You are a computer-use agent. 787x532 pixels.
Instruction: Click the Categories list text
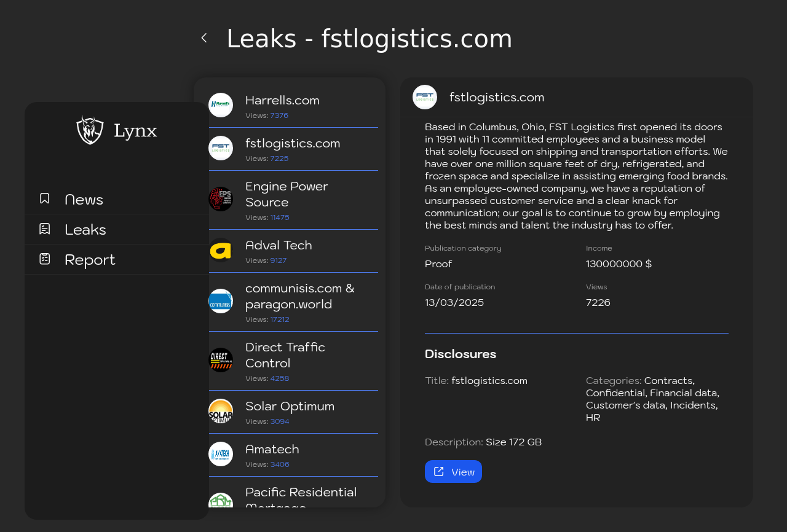point(652,399)
